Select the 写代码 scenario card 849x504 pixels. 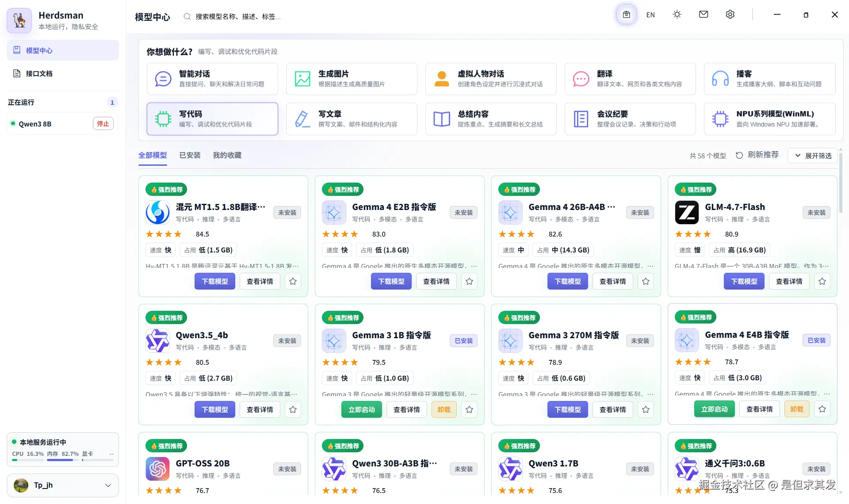[x=212, y=119]
